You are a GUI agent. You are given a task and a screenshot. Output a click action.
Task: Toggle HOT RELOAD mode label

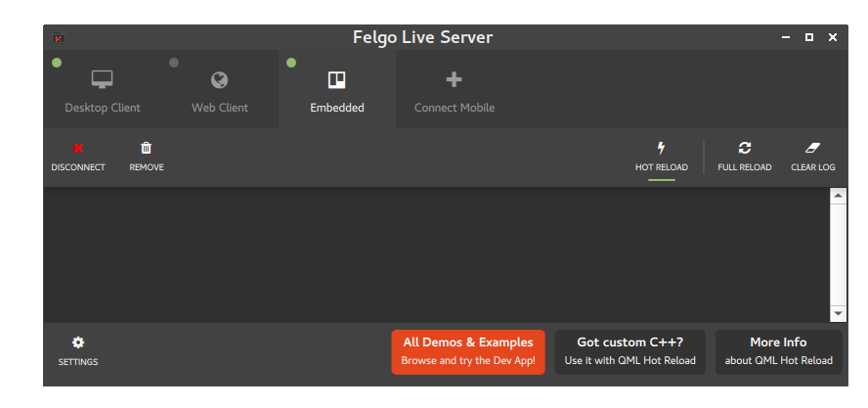tap(662, 167)
